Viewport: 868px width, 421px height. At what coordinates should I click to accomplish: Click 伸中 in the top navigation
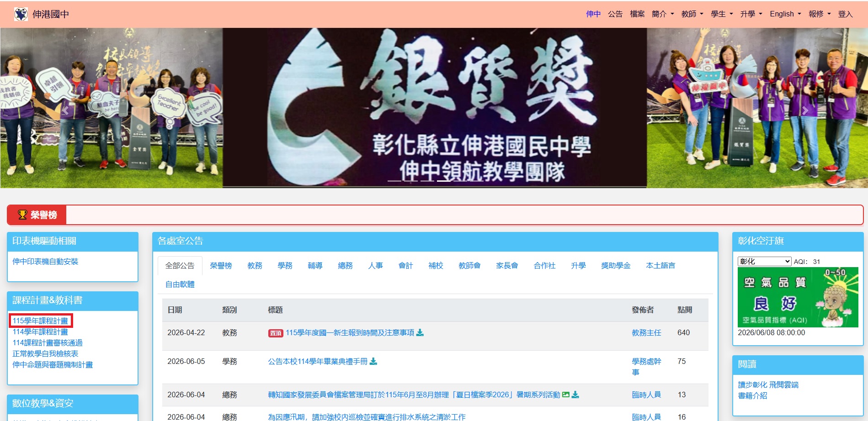(x=593, y=14)
